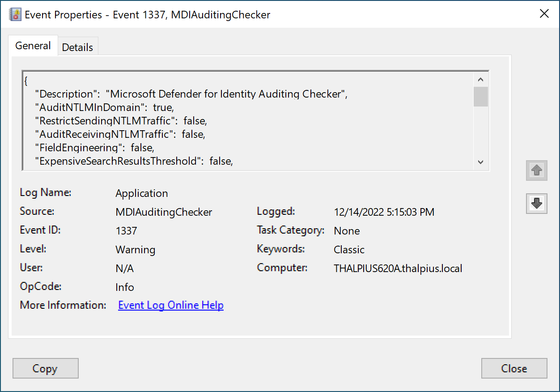
Task: Click the Event Properties title bar icon
Action: click(15, 14)
